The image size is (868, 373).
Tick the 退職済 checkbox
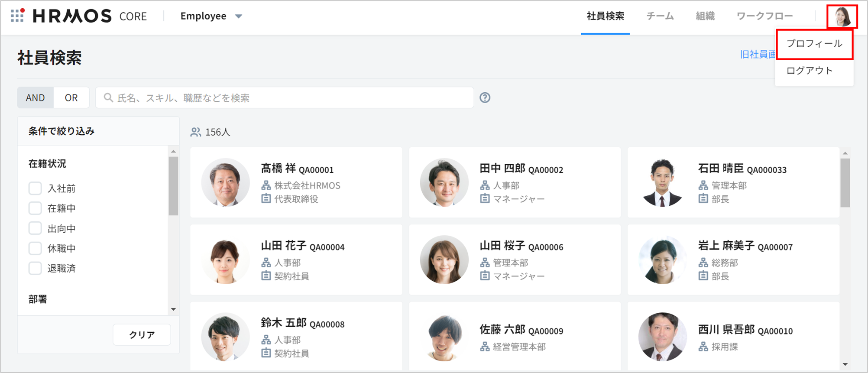pos(35,269)
